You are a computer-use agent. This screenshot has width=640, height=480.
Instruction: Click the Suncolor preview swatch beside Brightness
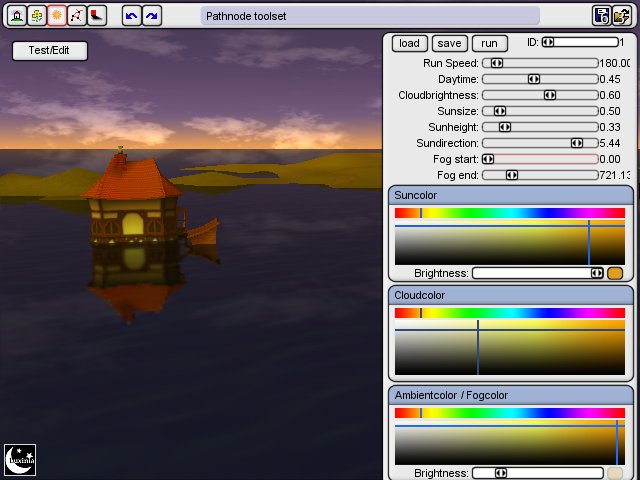tap(615, 273)
